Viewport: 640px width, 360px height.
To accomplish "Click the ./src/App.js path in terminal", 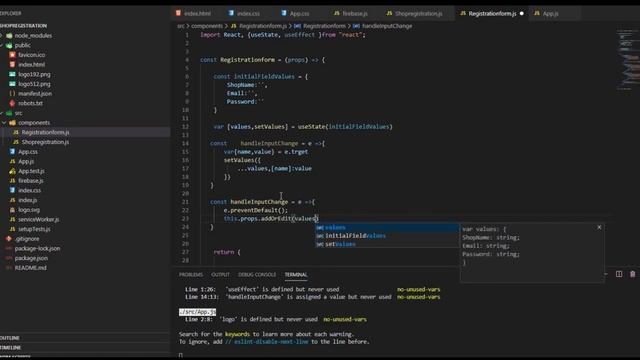I will (197, 312).
